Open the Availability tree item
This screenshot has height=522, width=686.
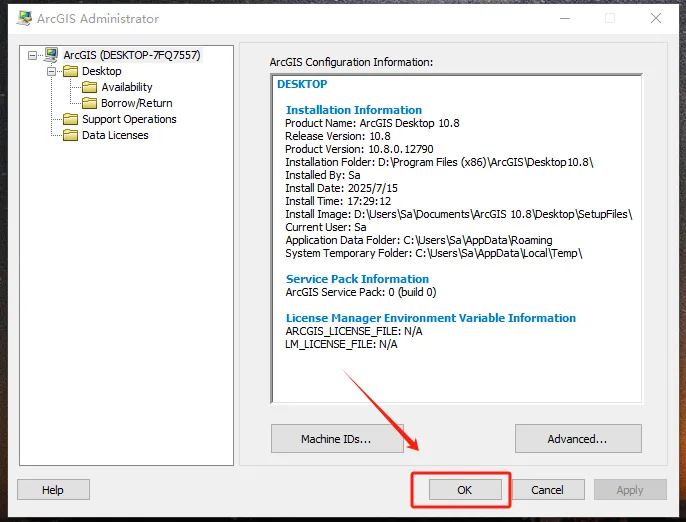click(x=127, y=87)
